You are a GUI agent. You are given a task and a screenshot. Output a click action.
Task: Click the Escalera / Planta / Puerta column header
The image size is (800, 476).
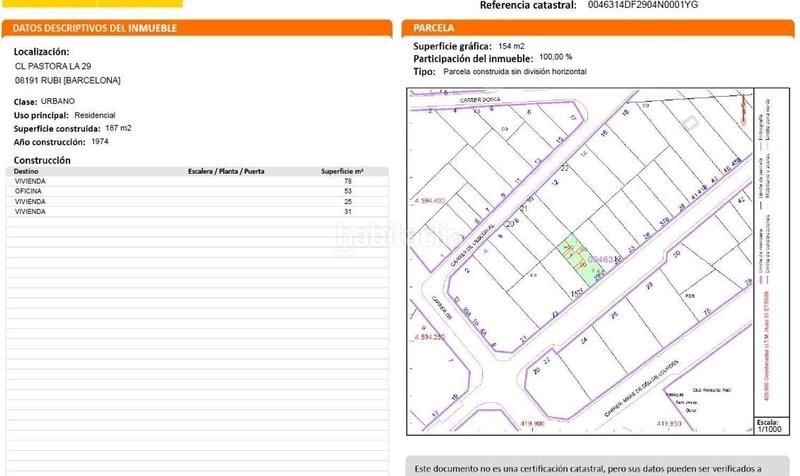226,172
